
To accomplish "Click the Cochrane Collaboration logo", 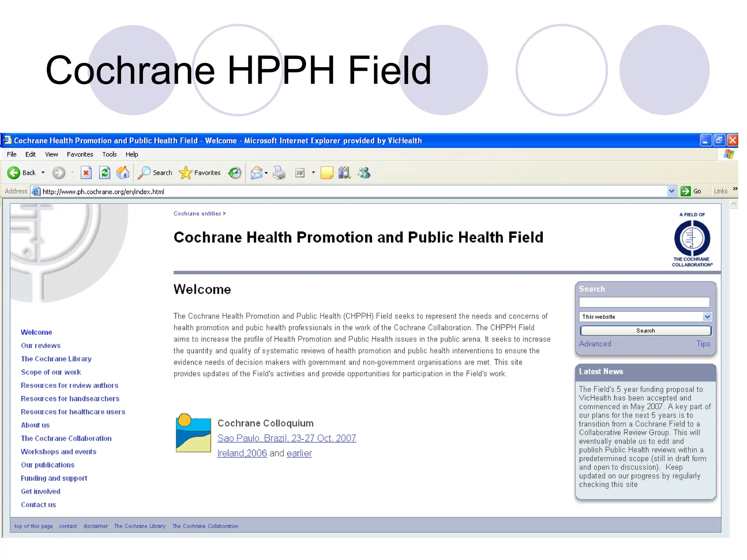I will click(692, 240).
